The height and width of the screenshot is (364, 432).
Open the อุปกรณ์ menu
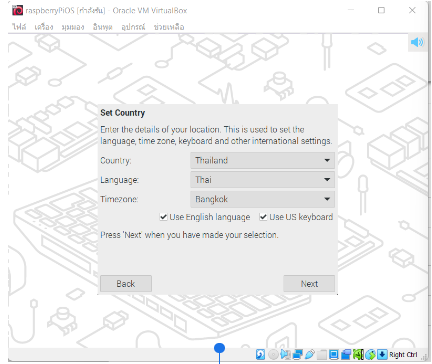coord(133,27)
